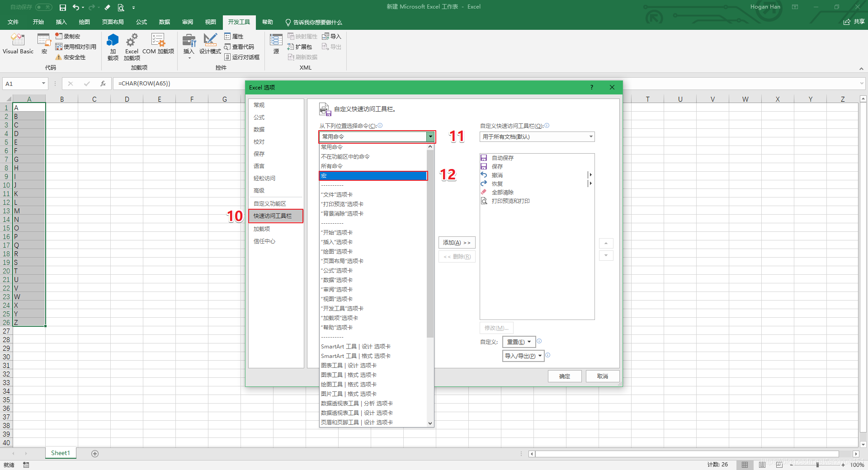This screenshot has width=868, height=470.
Task: Collapse the ribbon with the chevron
Action: 861,69
